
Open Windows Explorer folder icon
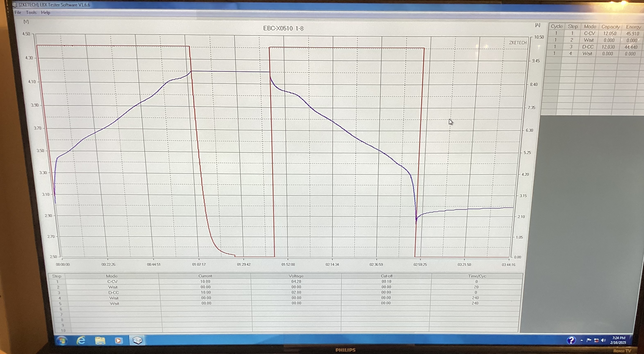[100, 340]
